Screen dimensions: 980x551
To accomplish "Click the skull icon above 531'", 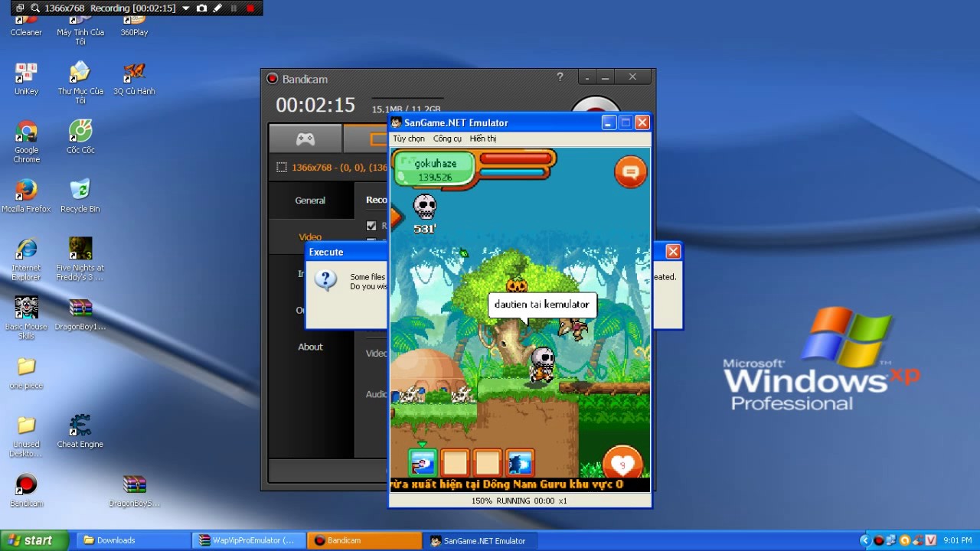I will 424,207.
